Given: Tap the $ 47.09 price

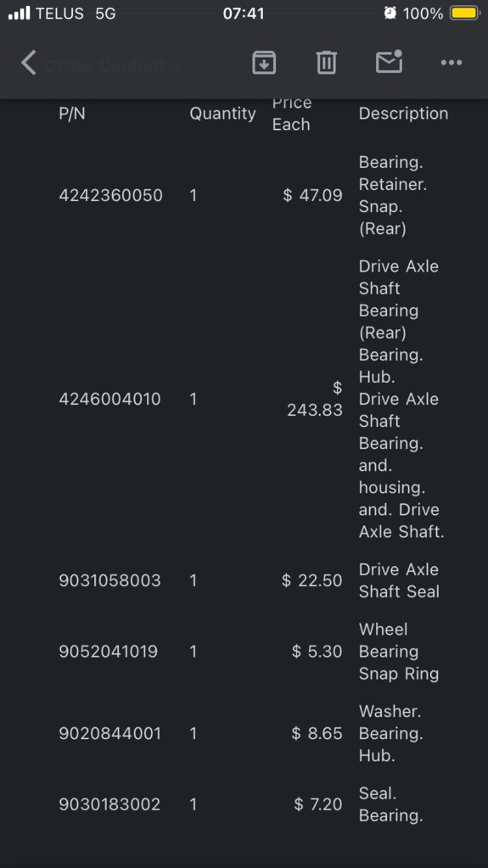Looking at the screenshot, I should coord(312,195).
